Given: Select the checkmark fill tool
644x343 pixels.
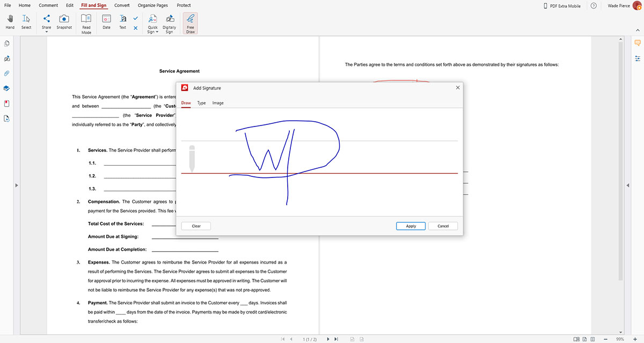Looking at the screenshot, I should [x=135, y=18].
